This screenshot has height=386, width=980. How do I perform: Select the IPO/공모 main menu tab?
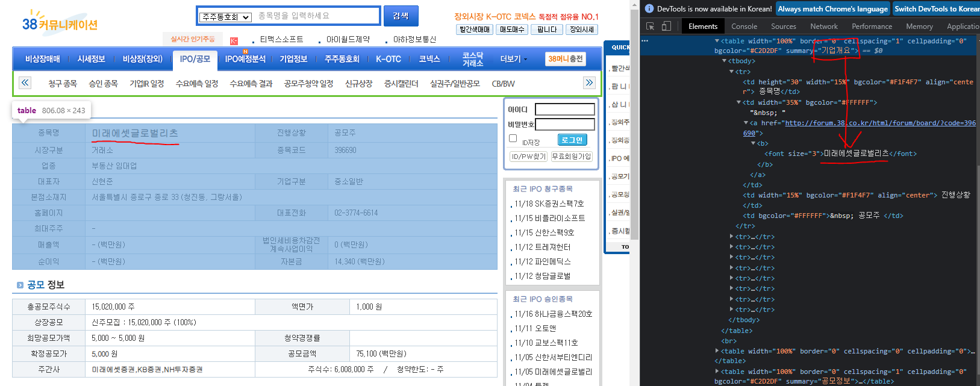pos(195,59)
